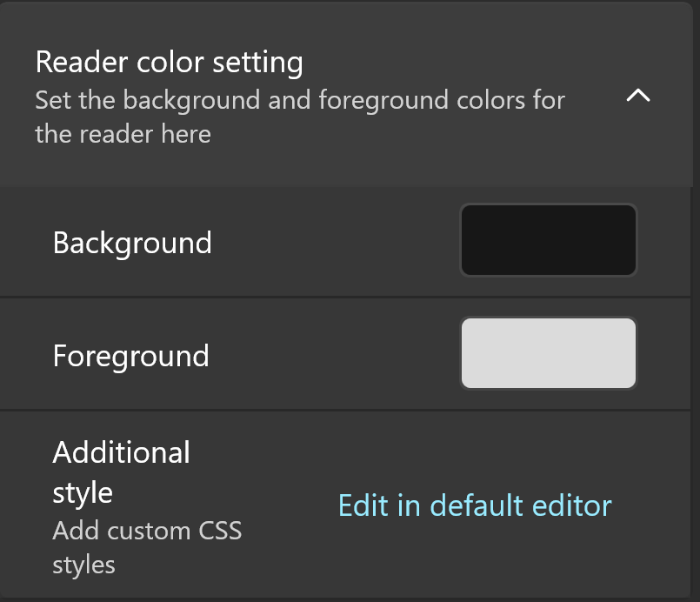The height and width of the screenshot is (602, 700).
Task: Click the Additional style heading
Action: click(122, 472)
